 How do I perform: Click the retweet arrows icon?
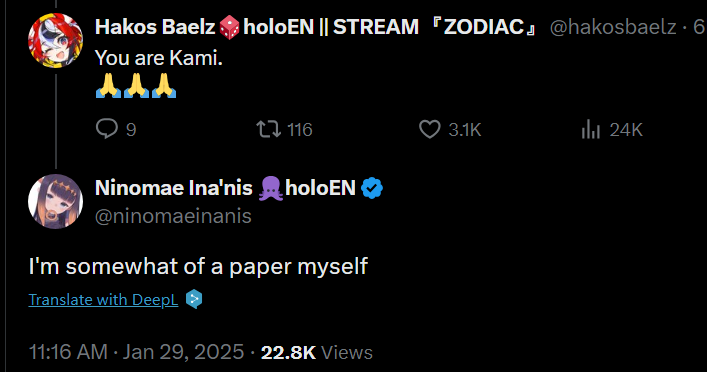pos(269,129)
